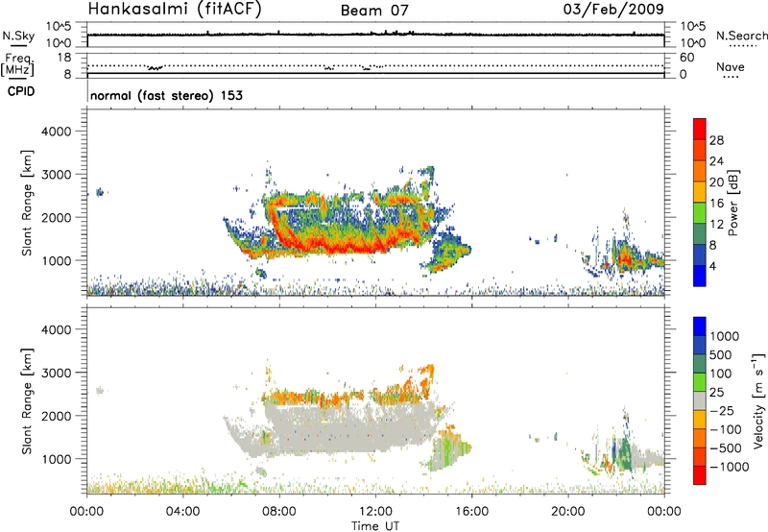Click the '08:00' time axis label
Screen dimensions: 768x532
279,512
